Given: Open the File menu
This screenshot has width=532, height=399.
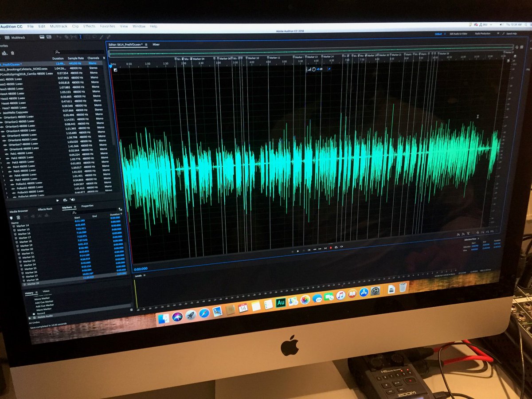Looking at the screenshot, I should tap(31, 26).
